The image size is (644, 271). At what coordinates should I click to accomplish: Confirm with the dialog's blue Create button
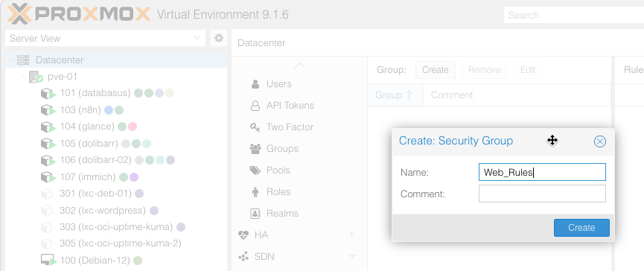click(x=581, y=228)
